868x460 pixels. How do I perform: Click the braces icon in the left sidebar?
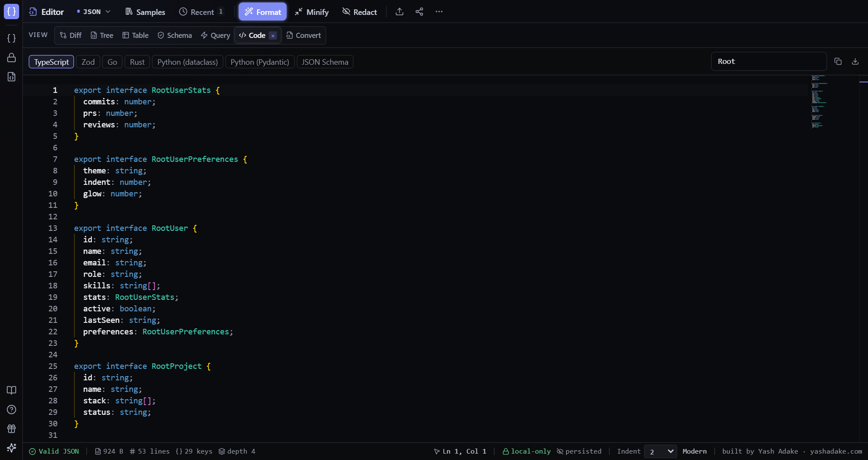pyautogui.click(x=11, y=38)
